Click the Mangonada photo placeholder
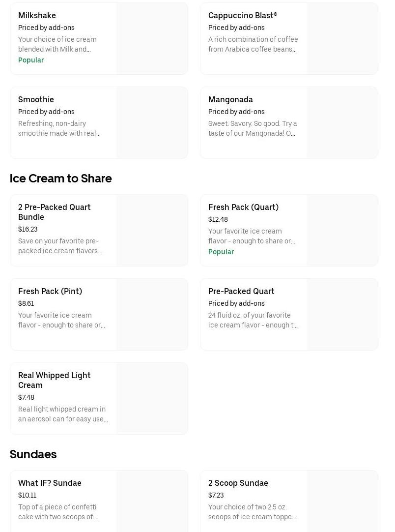Viewport: 395px width, 532px height. [342, 123]
